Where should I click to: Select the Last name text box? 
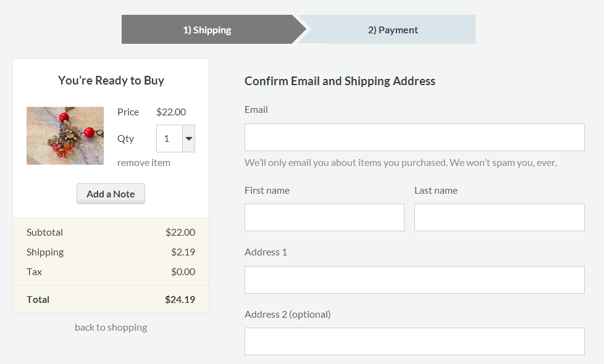499,218
